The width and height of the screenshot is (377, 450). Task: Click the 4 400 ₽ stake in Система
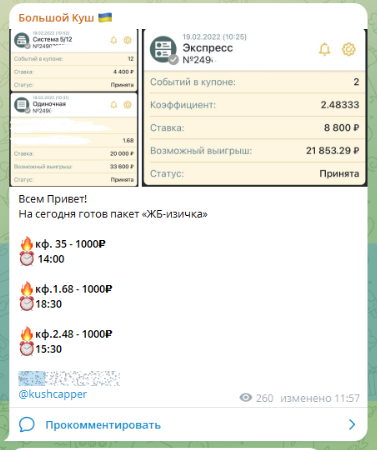[x=123, y=72]
